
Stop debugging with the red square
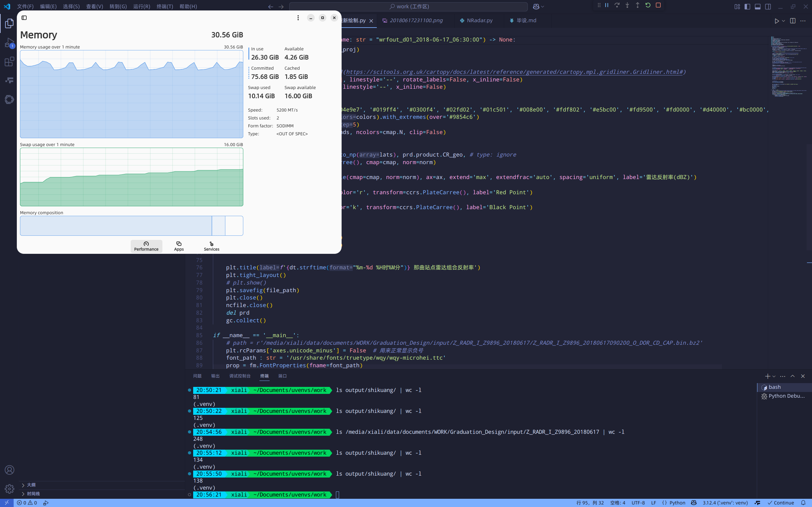point(658,5)
